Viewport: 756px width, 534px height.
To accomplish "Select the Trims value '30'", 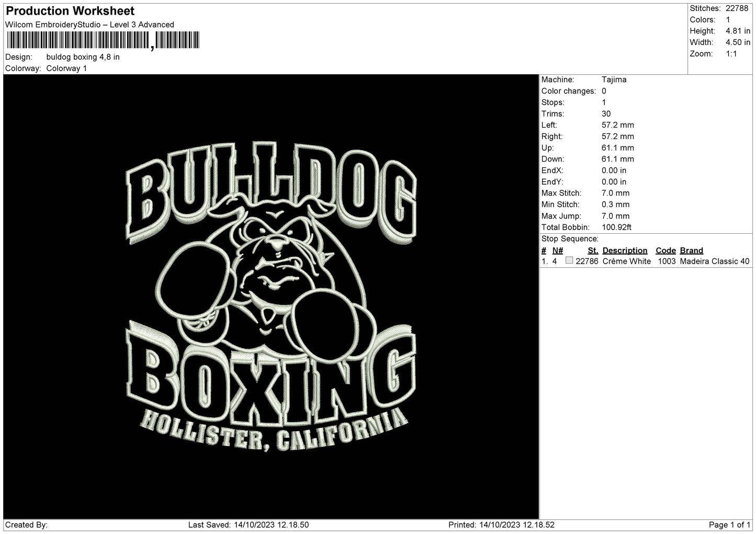I will coord(606,113).
